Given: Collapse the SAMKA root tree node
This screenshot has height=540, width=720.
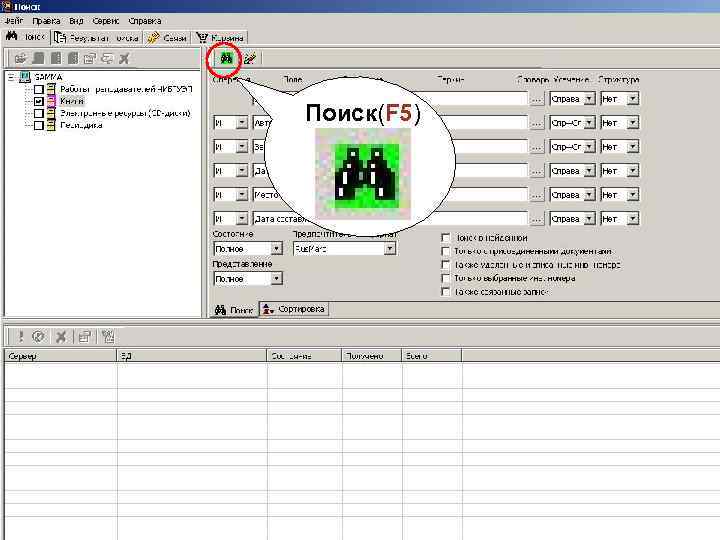Looking at the screenshot, I should 11,77.
